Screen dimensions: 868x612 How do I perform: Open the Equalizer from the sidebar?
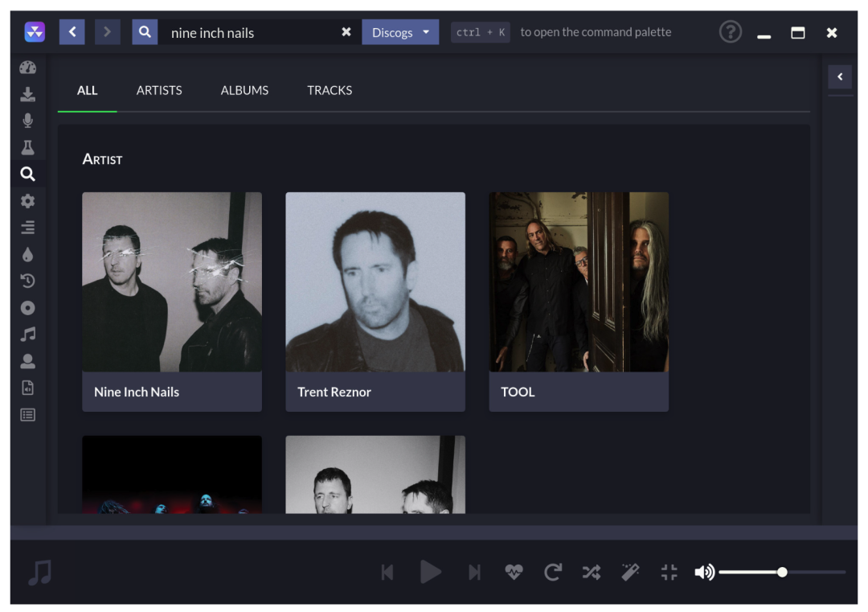27,227
